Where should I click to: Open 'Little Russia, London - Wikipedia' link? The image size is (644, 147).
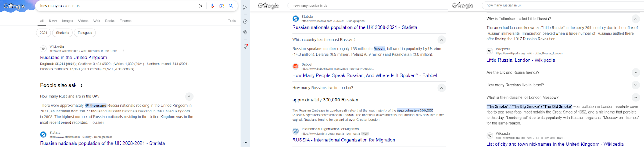(521, 60)
